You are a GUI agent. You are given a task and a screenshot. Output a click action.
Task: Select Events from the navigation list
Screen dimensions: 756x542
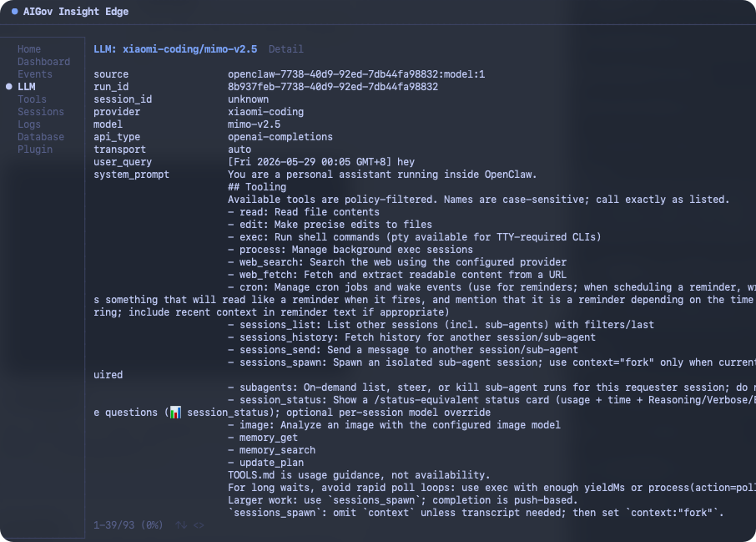(35, 74)
